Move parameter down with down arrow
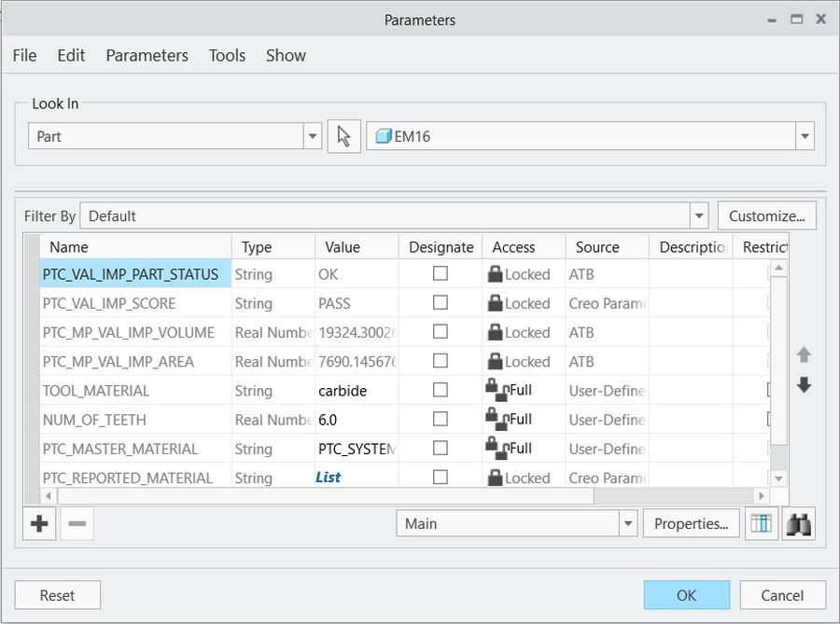Image resolution: width=840 pixels, height=624 pixels. tap(804, 385)
